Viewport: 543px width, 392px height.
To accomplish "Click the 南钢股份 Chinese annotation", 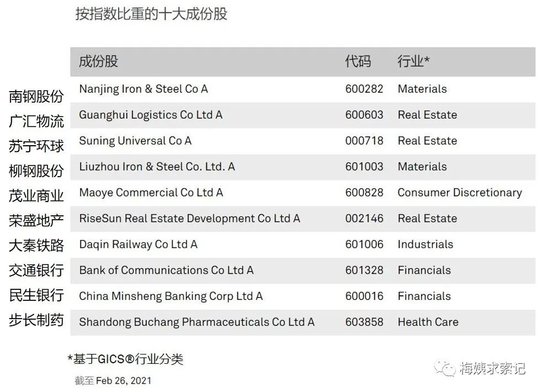I will [x=36, y=97].
